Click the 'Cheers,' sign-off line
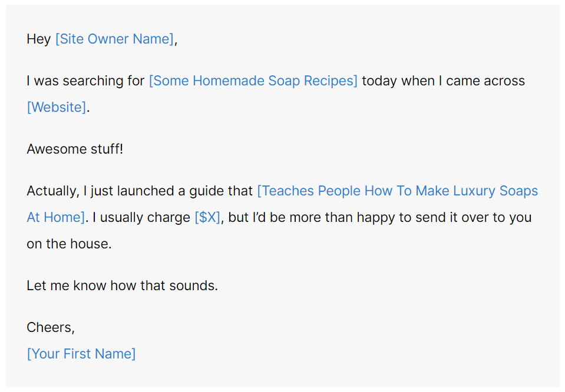This screenshot has width=565, height=392. click(x=51, y=327)
